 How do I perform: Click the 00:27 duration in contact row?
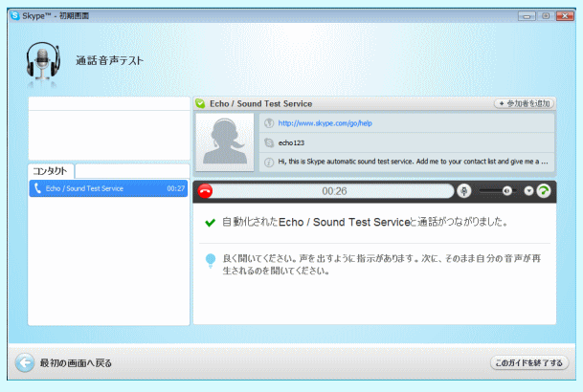coord(175,188)
